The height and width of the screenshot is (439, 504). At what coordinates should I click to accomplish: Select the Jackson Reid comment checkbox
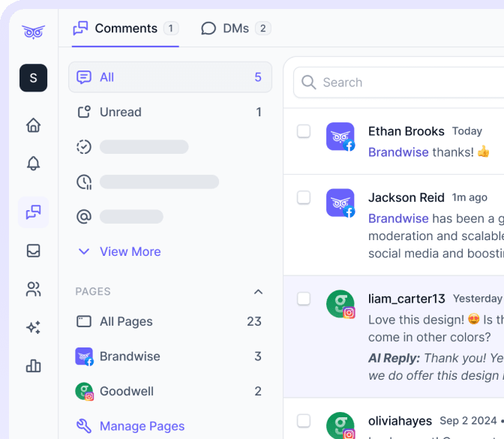pyautogui.click(x=304, y=197)
